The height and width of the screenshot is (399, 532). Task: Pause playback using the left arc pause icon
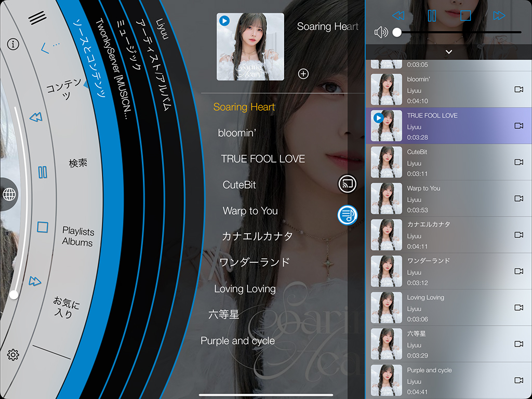point(43,172)
